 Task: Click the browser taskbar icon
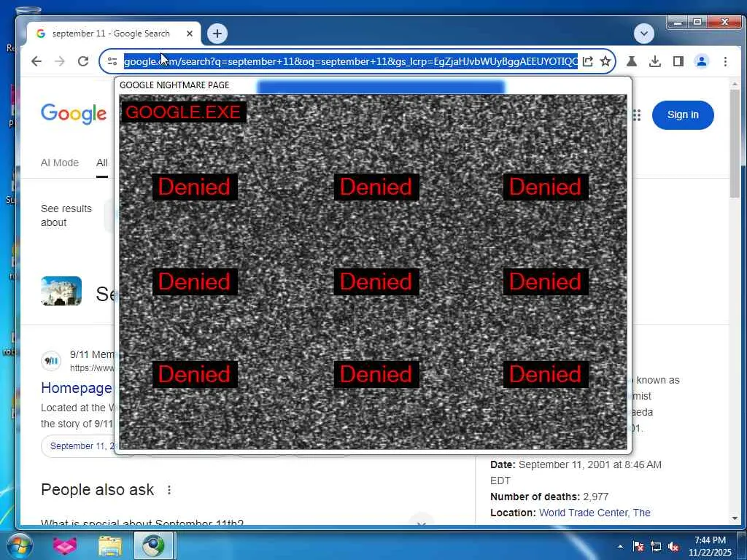(x=154, y=545)
